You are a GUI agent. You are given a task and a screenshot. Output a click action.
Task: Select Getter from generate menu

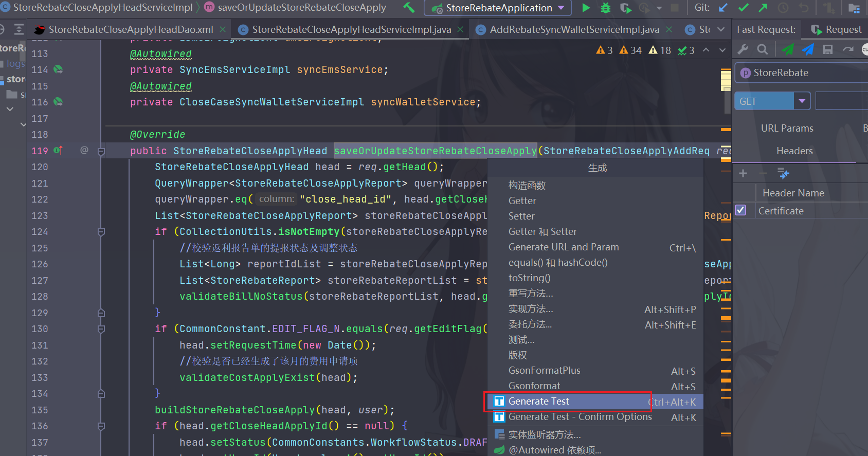pos(595,200)
